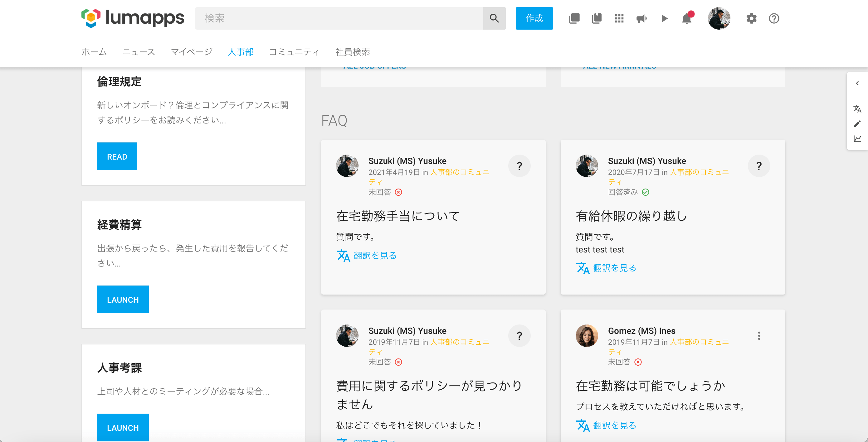Screen dimensions: 868x442
Task: Click the pencil edit icon in side panel
Action: pyautogui.click(x=857, y=124)
